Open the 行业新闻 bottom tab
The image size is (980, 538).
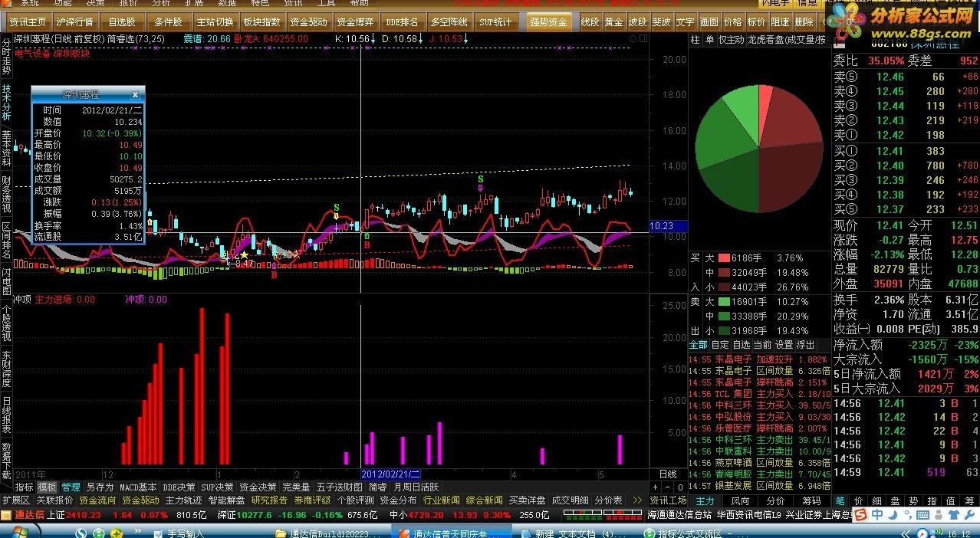pos(442,500)
